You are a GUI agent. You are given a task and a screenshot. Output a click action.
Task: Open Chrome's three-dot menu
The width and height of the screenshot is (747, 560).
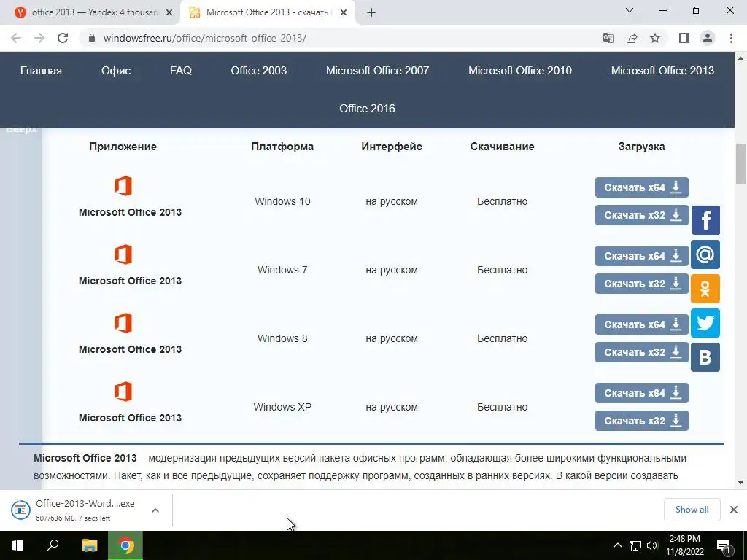731,38
